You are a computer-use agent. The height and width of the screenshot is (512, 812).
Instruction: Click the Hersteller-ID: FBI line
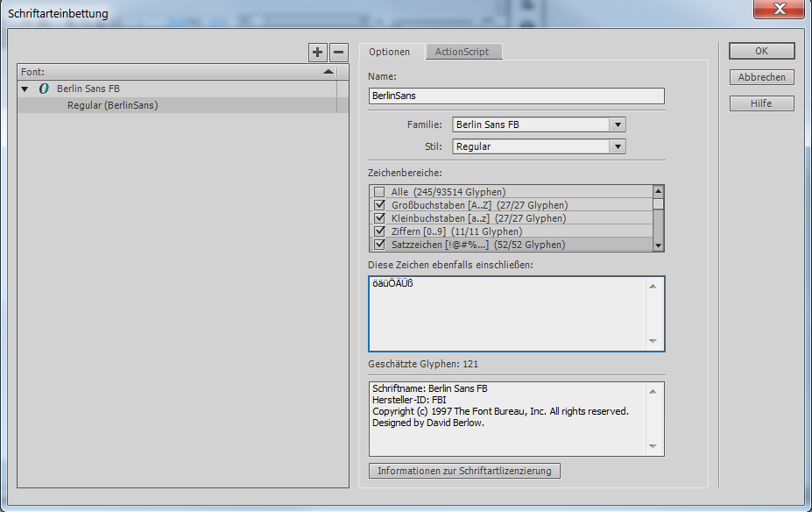point(409,400)
